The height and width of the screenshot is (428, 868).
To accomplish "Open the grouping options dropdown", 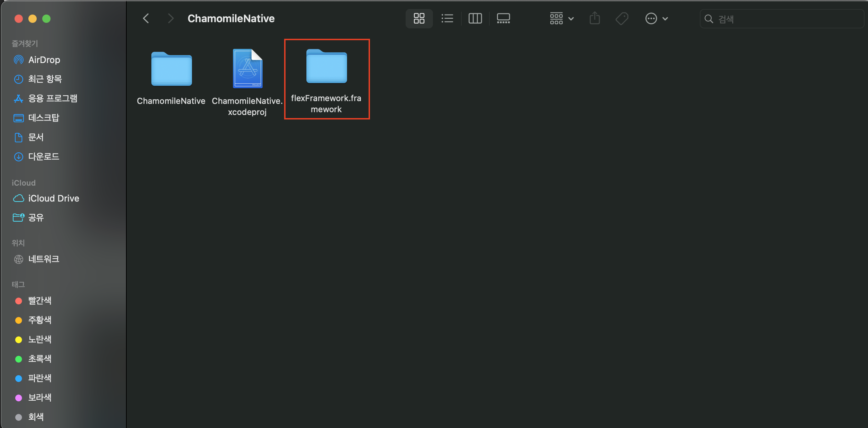I will [561, 18].
